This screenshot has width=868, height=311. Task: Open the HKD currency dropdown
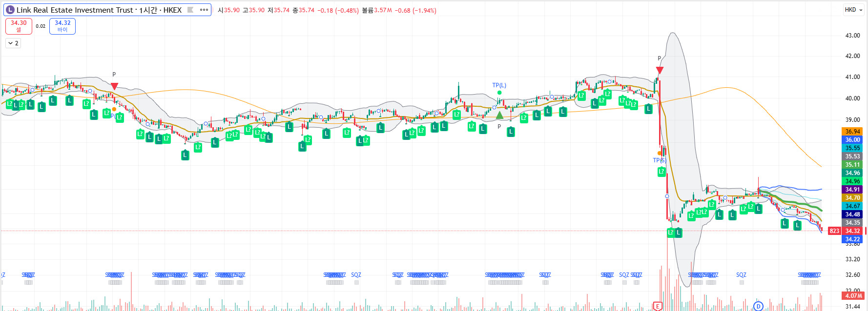click(854, 10)
